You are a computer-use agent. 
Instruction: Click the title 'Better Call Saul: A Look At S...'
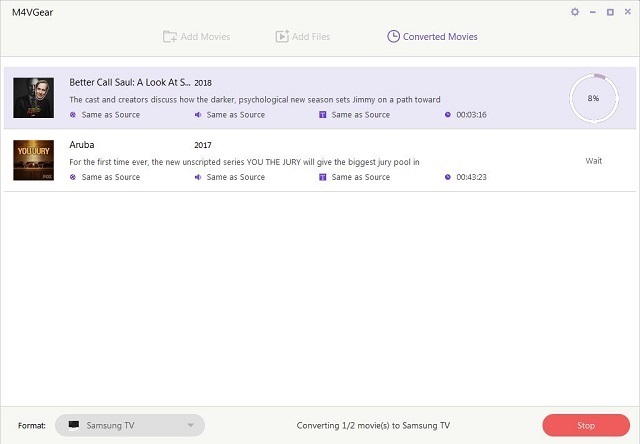pyautogui.click(x=130, y=82)
